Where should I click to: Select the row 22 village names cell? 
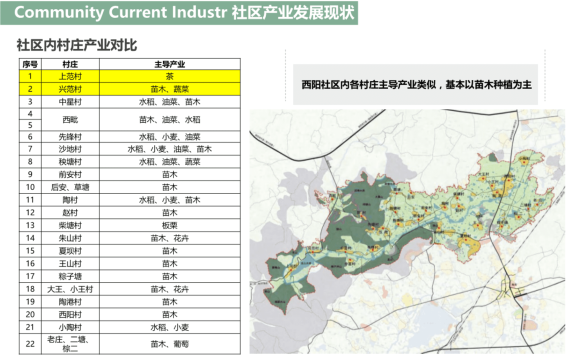coord(70,344)
